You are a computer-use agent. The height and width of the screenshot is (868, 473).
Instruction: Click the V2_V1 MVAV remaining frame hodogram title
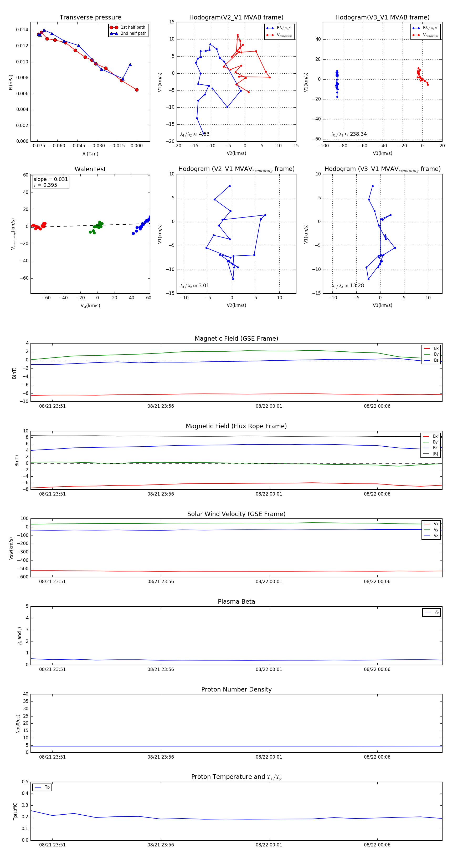point(236,169)
